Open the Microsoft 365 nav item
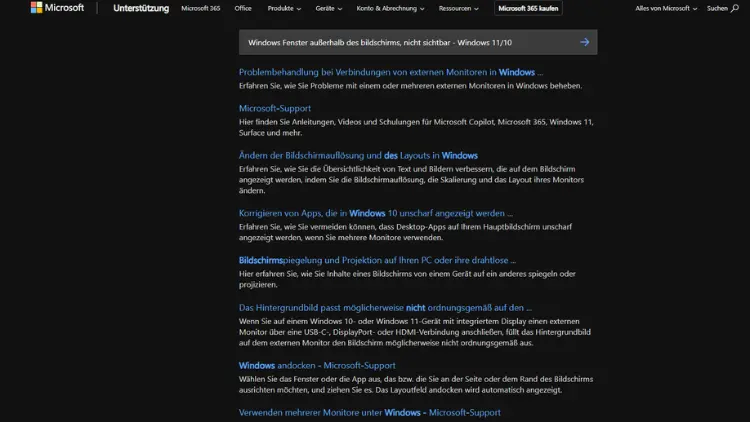 200,9
